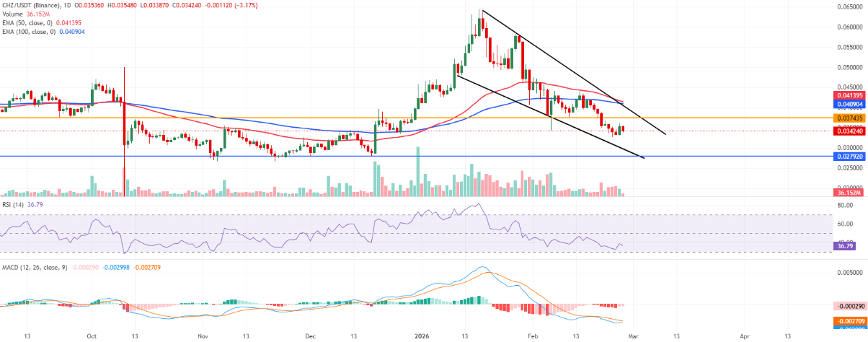Click the Oct label on time axis
This screenshot has width=868, height=342.
[92, 336]
